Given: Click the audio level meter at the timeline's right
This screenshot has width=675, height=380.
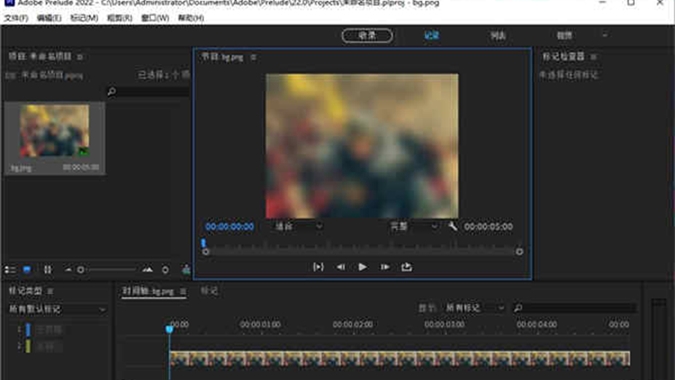Looking at the screenshot, I should click(659, 340).
